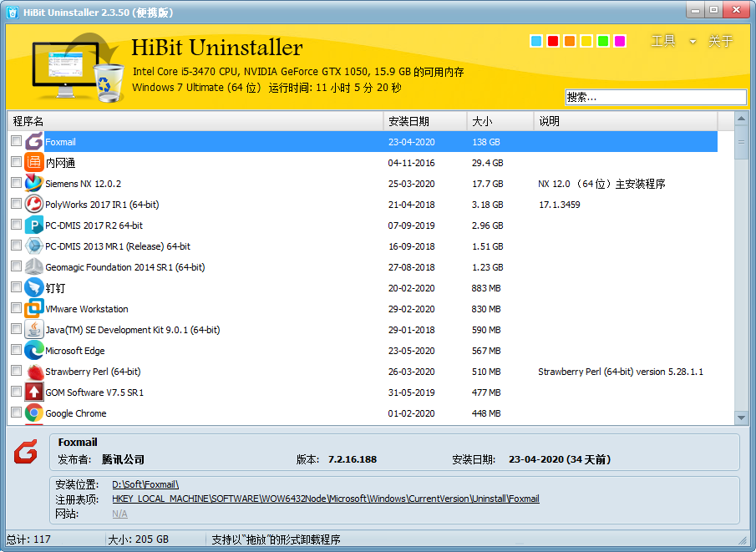Click the Microsoft Edge icon

[34, 351]
